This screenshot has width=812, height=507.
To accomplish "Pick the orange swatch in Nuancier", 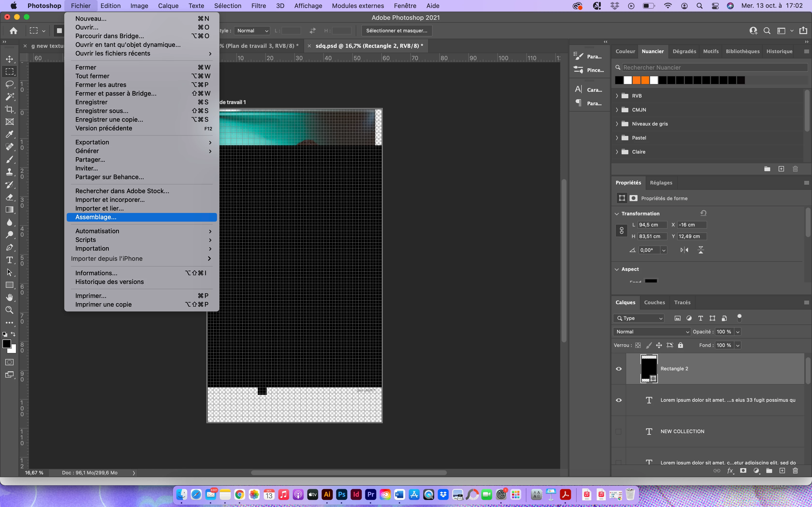I will pos(637,80).
